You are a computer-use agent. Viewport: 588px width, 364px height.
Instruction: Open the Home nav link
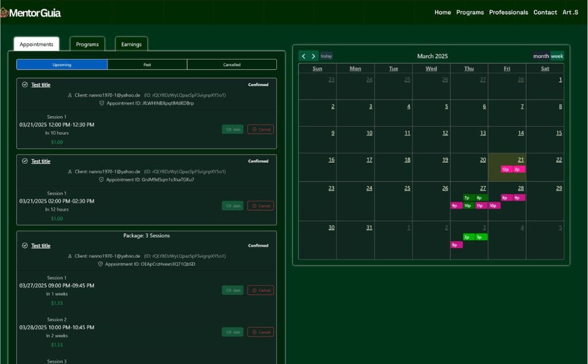(x=443, y=13)
